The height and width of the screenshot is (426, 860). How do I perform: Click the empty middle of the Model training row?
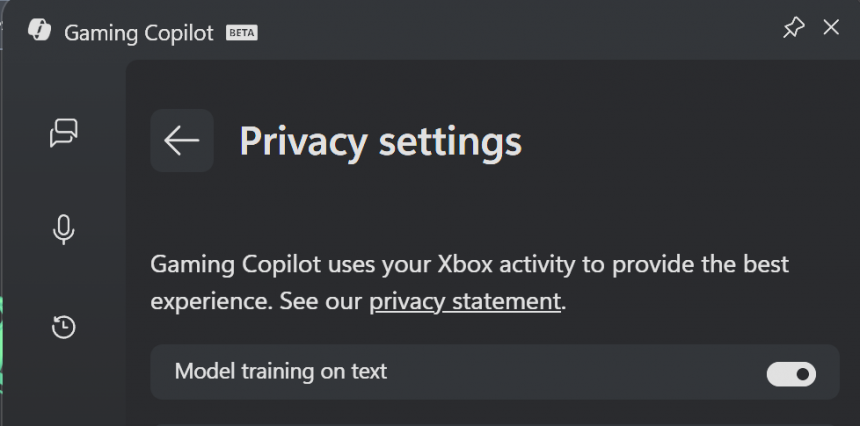570,372
